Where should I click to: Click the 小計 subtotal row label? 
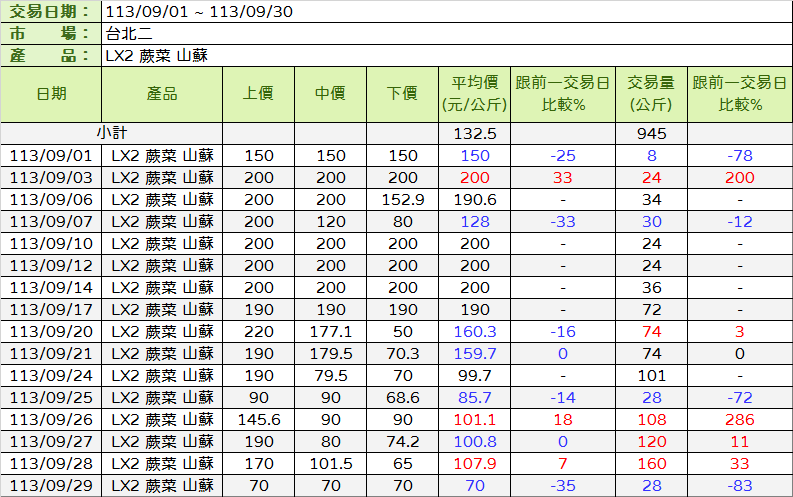[x=111, y=133]
